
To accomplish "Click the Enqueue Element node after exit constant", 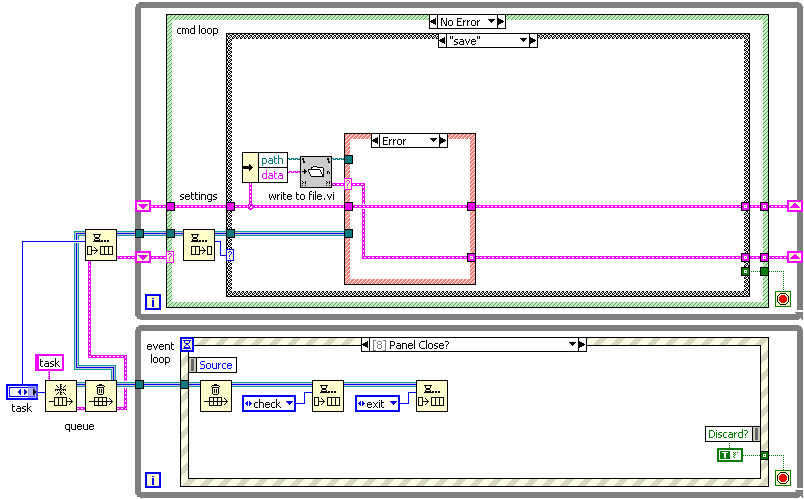I will (432, 396).
